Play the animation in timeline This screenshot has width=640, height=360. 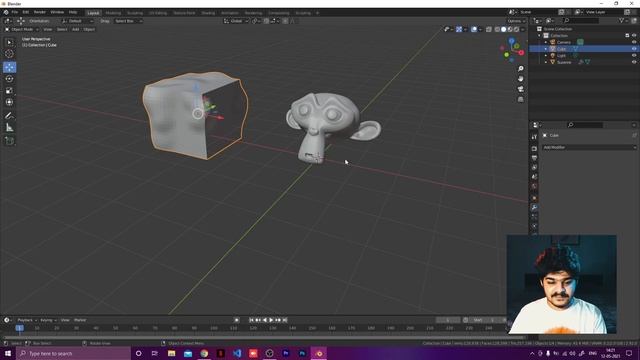[x=271, y=320]
